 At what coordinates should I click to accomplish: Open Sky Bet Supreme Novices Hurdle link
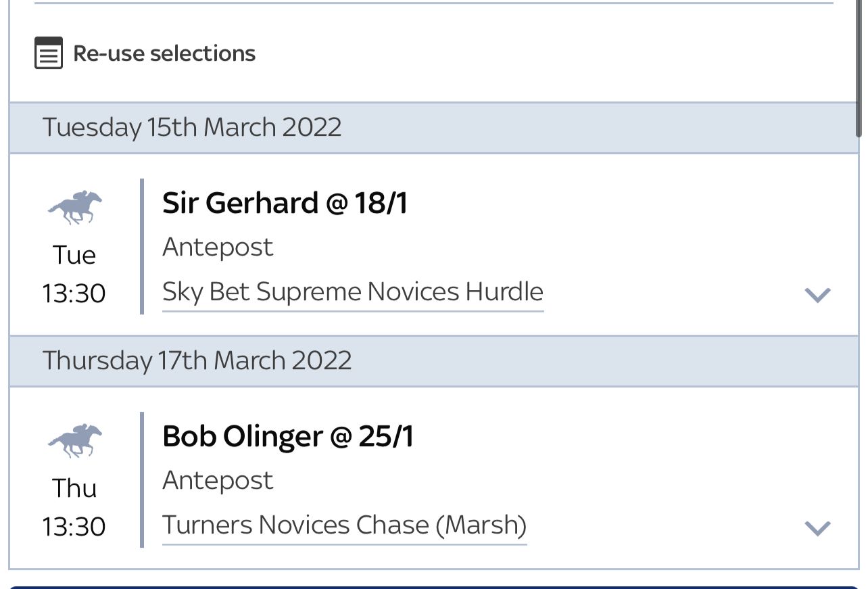click(x=352, y=292)
